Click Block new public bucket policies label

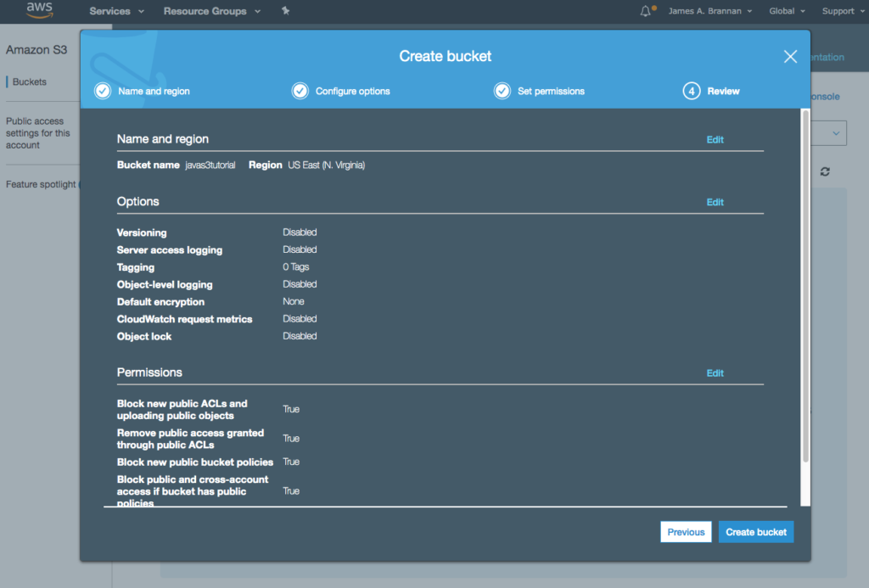[x=194, y=462]
